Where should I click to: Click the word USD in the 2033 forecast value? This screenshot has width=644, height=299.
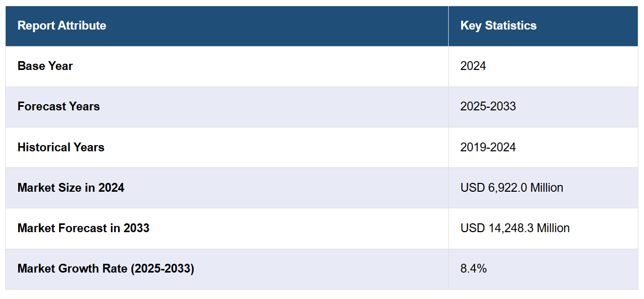[x=471, y=228]
